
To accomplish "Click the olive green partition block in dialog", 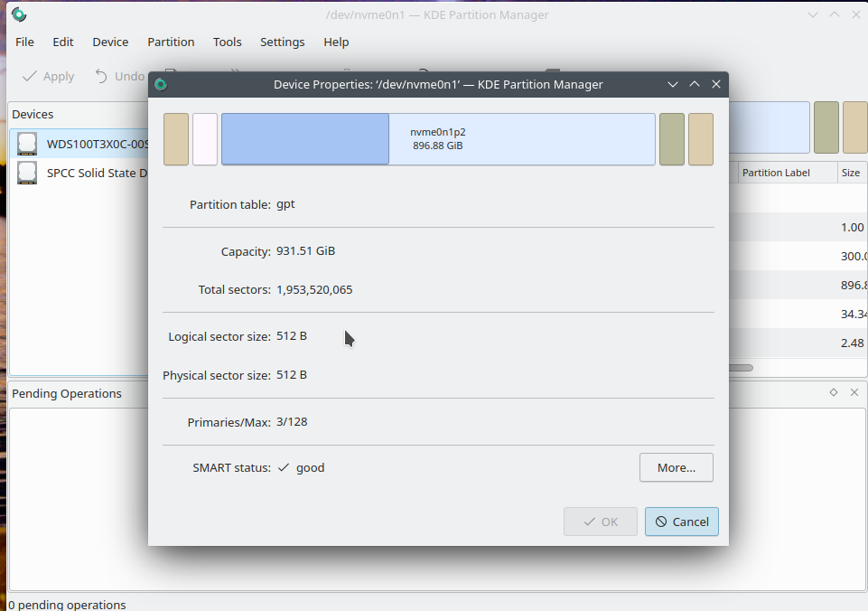I will (671, 139).
